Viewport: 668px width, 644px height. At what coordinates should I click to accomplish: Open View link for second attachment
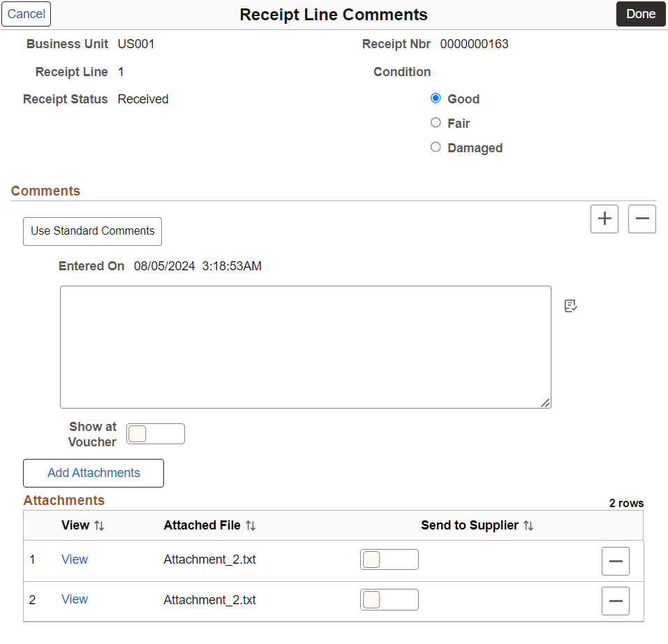[75, 599]
